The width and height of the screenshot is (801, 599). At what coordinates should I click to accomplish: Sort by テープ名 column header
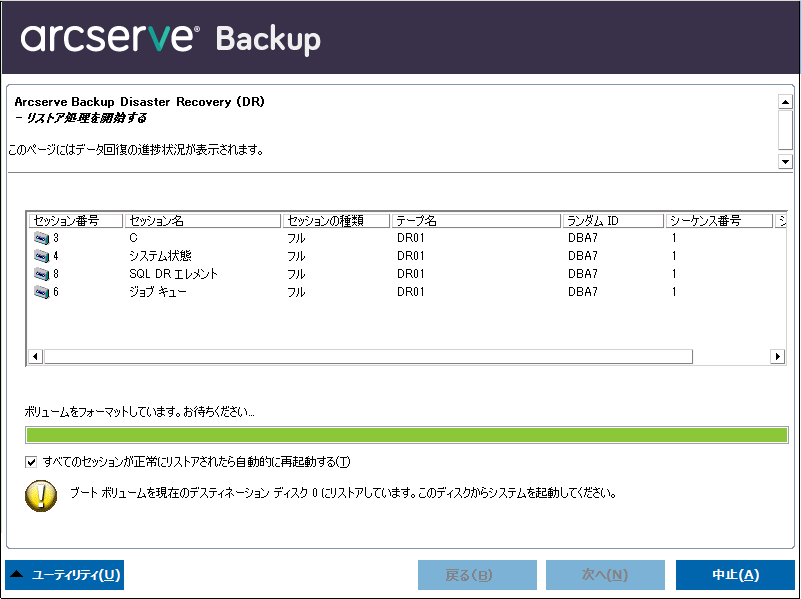[476, 221]
